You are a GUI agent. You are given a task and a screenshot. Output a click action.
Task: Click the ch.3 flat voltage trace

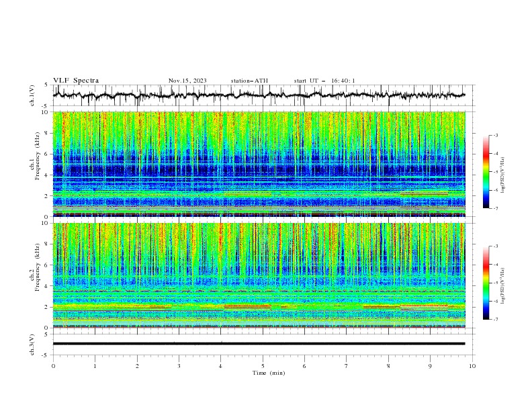pyautogui.click(x=259, y=344)
